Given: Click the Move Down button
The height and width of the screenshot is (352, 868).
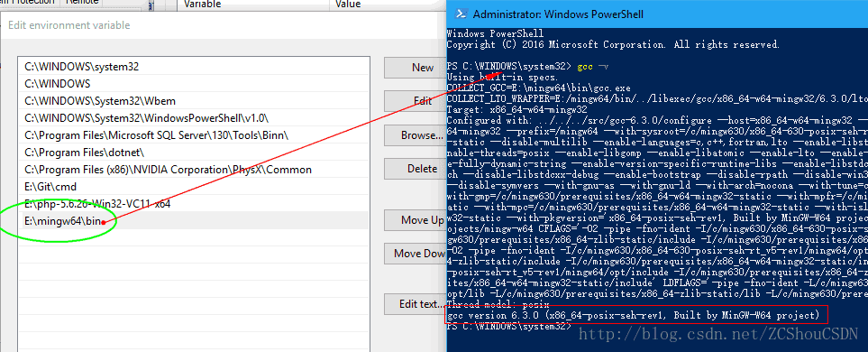Looking at the screenshot, I should coord(416,254).
